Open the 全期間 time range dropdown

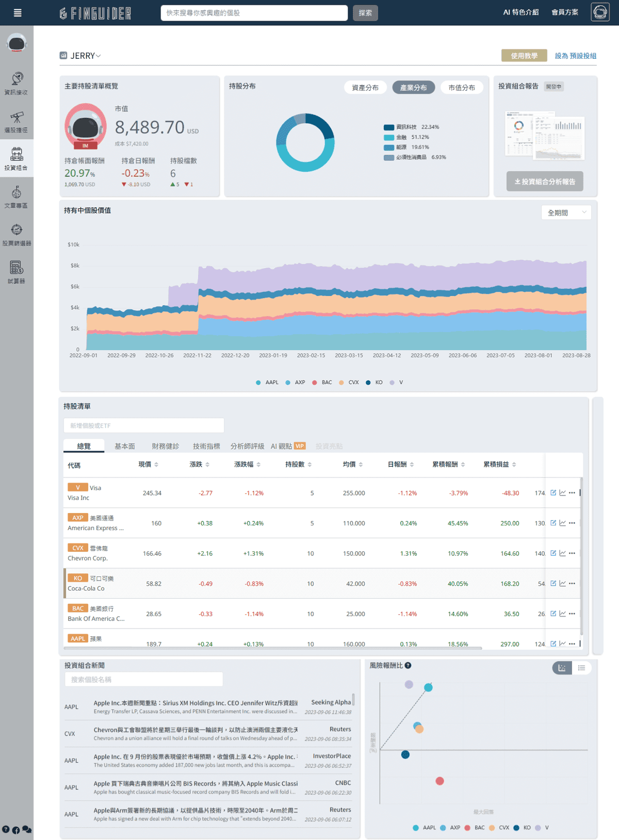[566, 212]
